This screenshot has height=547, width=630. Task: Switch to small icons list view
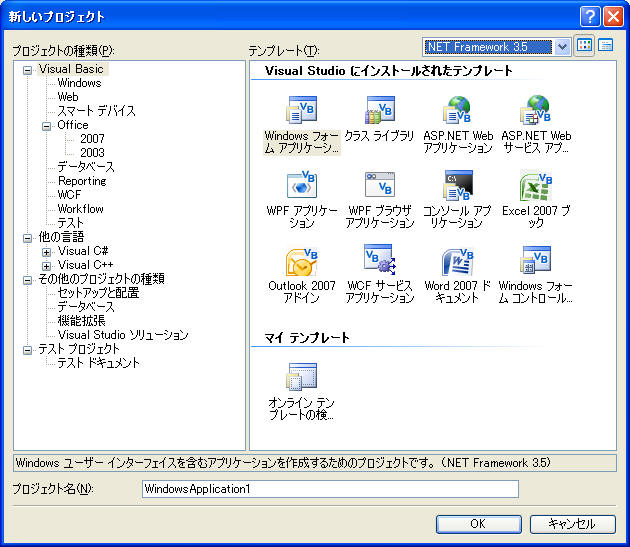(x=605, y=45)
